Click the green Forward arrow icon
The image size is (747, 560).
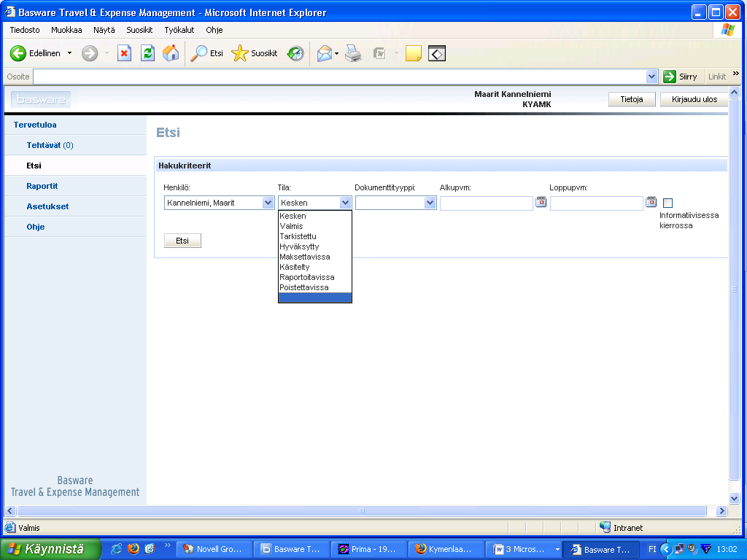coord(90,53)
